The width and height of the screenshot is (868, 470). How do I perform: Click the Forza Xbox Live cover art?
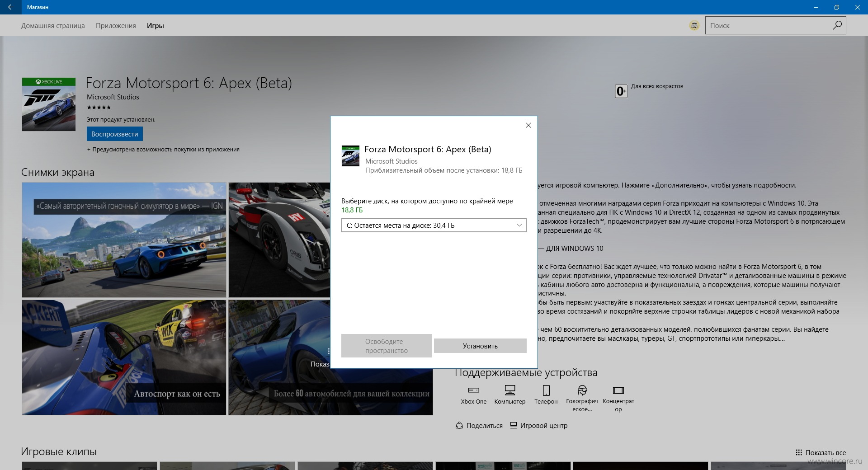pyautogui.click(x=49, y=104)
